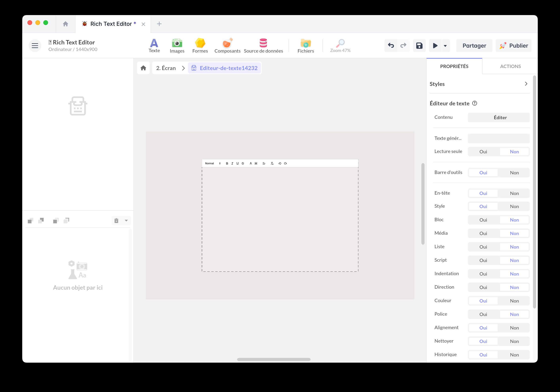Open the play button dropdown arrow

click(445, 46)
